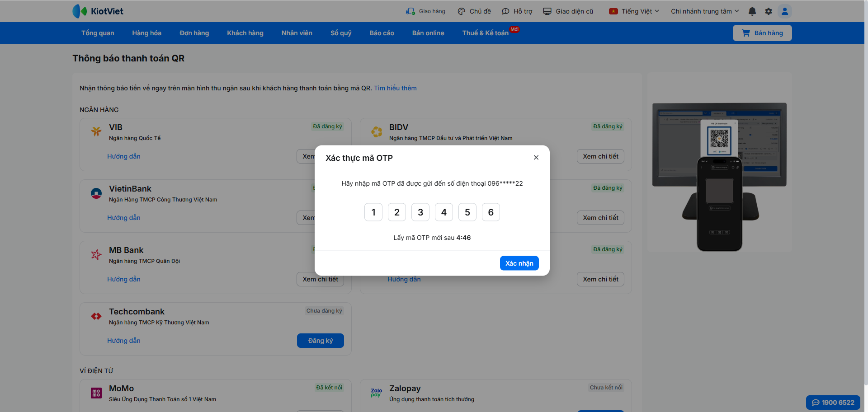Image resolution: width=868 pixels, height=412 pixels.
Task: Open Hướng dẫn link for VIB
Action: click(124, 156)
